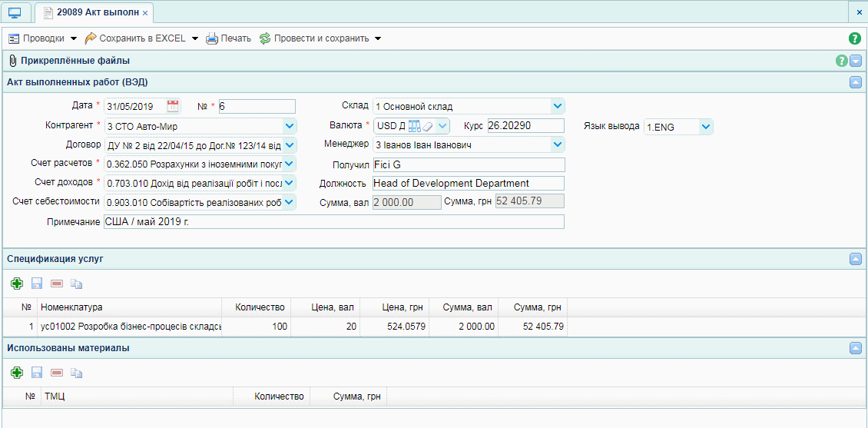Viewport: 868px width, 428px height.
Task: Save row in Спецификация услуг
Action: (x=37, y=284)
